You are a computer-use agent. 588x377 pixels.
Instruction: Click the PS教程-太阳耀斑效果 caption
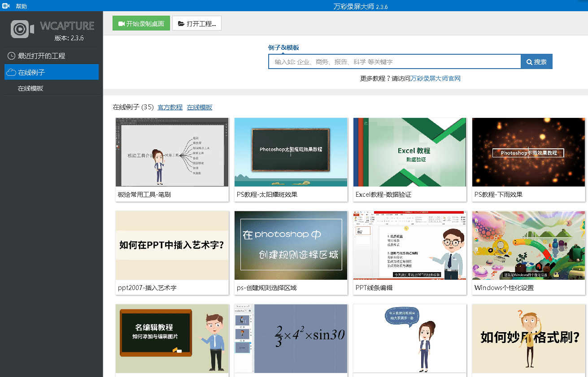point(267,195)
